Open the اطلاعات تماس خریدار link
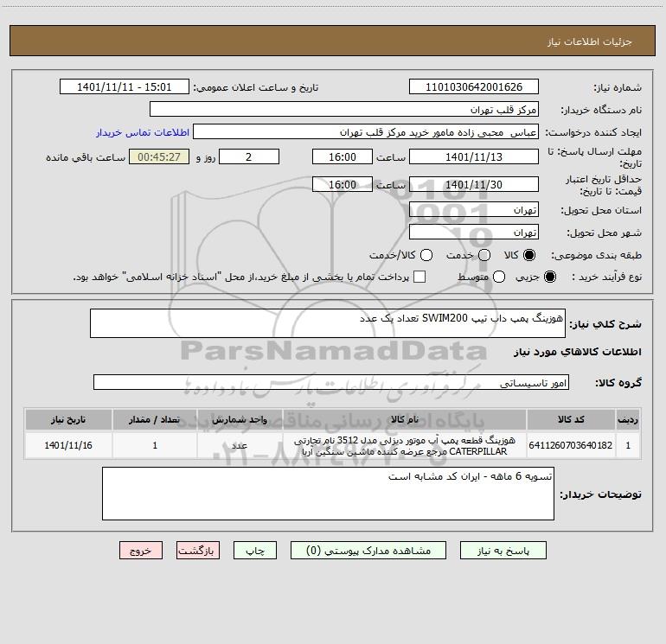This screenshot has width=666, height=644. pyautogui.click(x=143, y=132)
